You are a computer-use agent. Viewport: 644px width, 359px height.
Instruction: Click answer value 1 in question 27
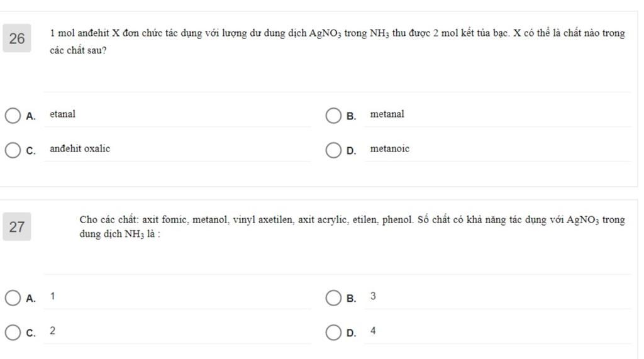(53, 296)
